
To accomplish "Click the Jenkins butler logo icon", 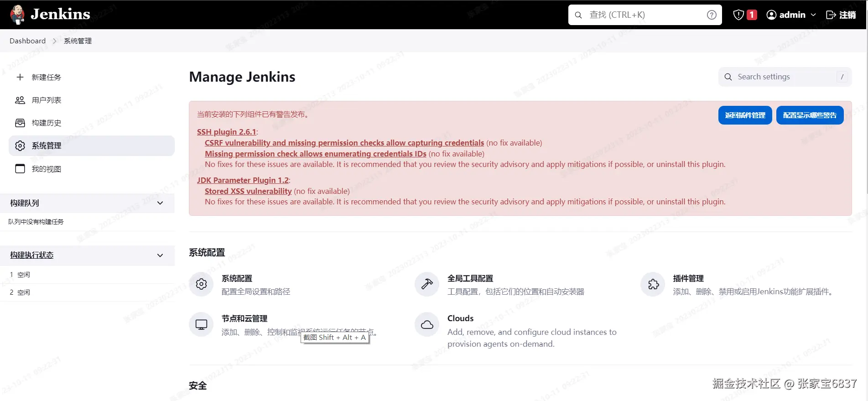I will [17, 15].
